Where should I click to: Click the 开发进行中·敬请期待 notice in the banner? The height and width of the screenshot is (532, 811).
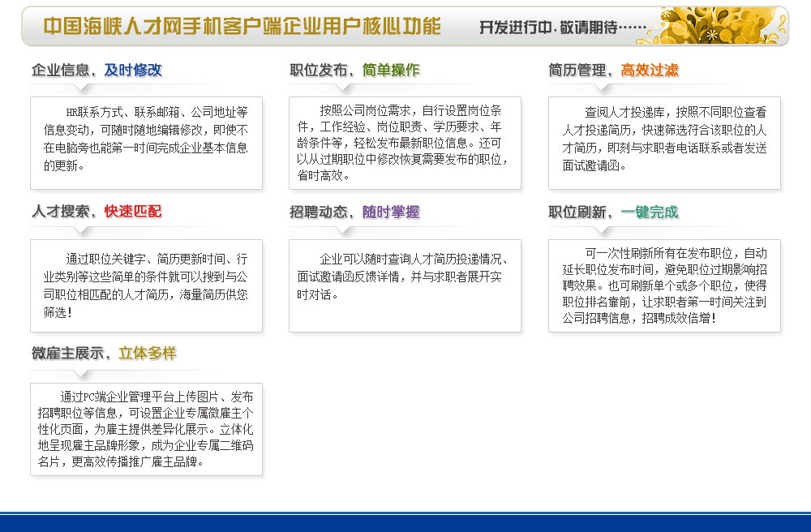coord(563,27)
